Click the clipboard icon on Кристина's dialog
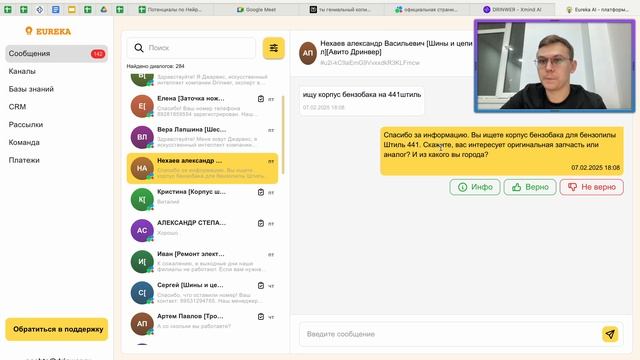 pos(261,192)
